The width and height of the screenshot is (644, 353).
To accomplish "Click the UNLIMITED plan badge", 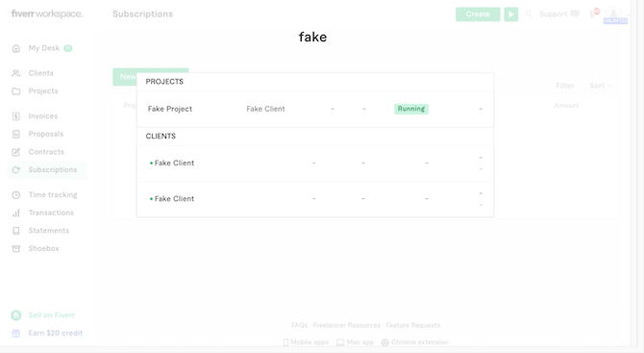I will pyautogui.click(x=615, y=20).
